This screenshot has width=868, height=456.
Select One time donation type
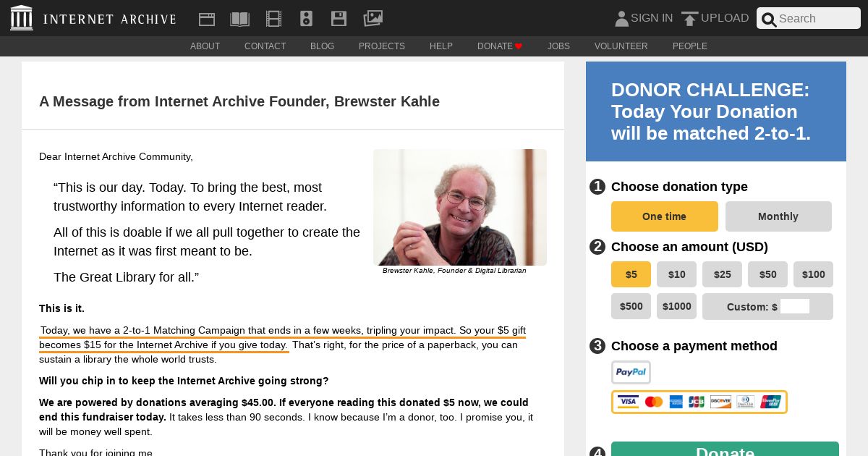pyautogui.click(x=665, y=216)
